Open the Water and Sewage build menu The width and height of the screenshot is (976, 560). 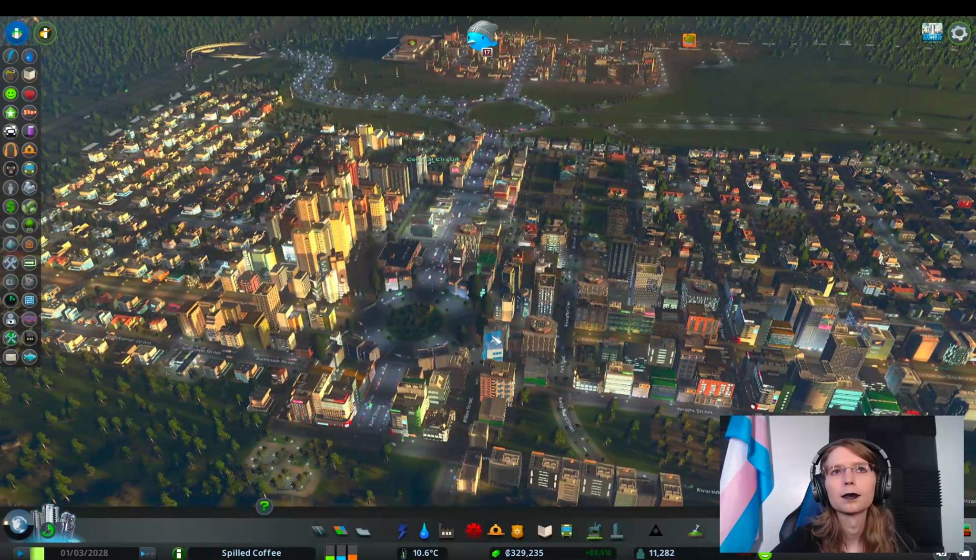coord(424,531)
